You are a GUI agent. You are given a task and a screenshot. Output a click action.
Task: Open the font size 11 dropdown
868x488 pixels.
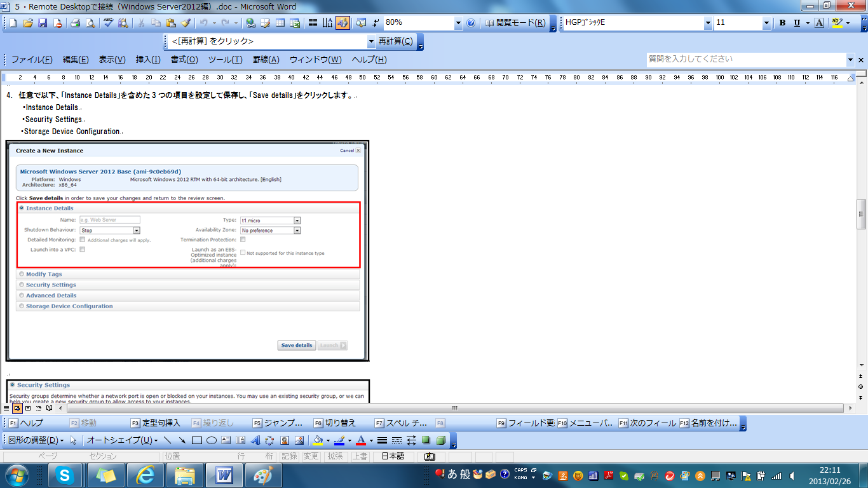click(x=766, y=23)
